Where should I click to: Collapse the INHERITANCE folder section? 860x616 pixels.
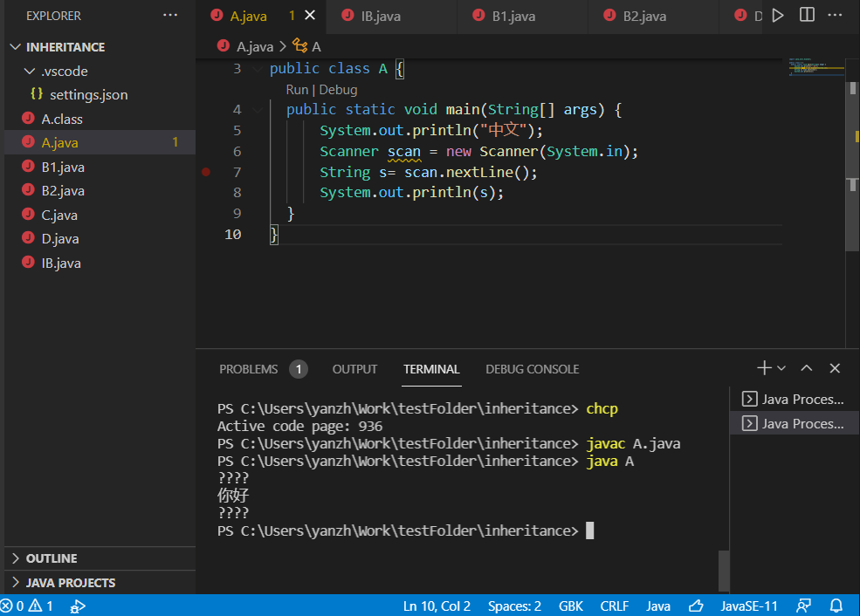(100, 47)
